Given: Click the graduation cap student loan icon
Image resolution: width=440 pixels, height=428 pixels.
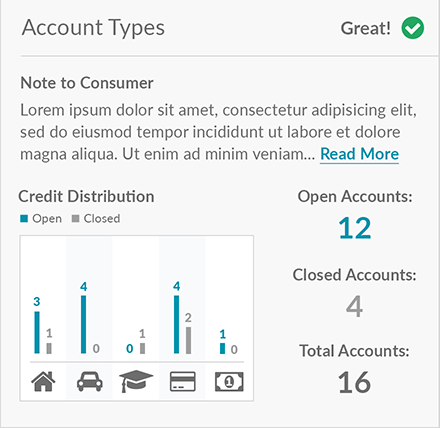Looking at the screenshot, I should pyautogui.click(x=136, y=381).
